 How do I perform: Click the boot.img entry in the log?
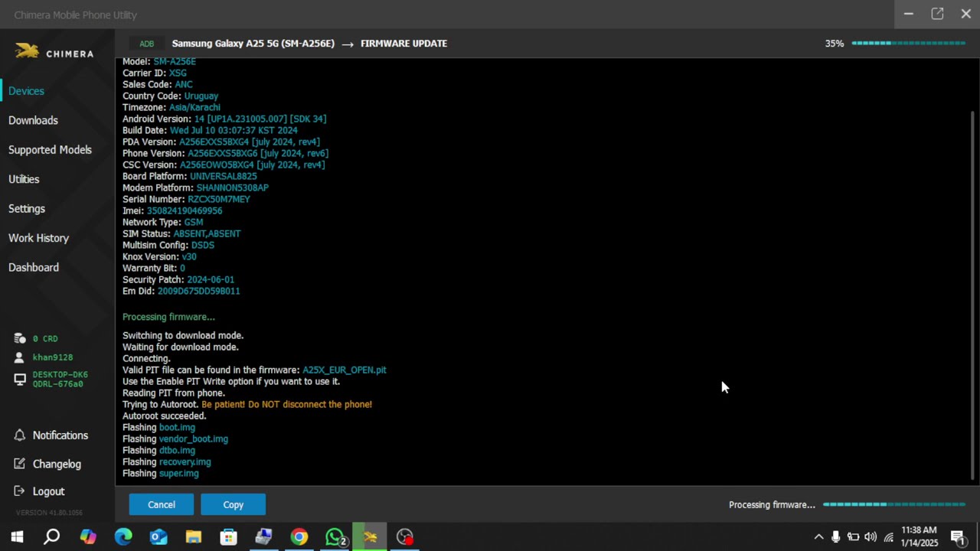[177, 428]
